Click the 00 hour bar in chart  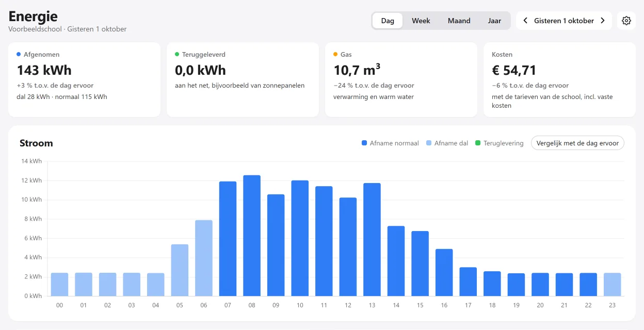coord(59,285)
